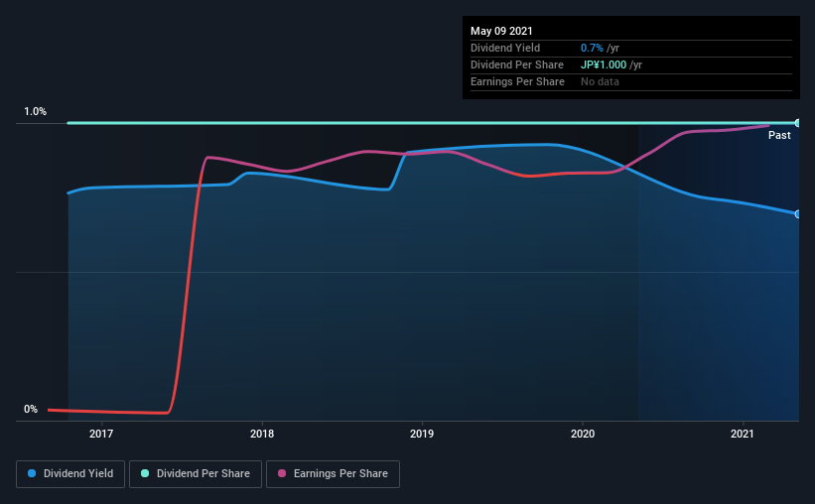Click the 'May 09 2021' tooltip date
Screen dimensions: 815x504
point(501,31)
